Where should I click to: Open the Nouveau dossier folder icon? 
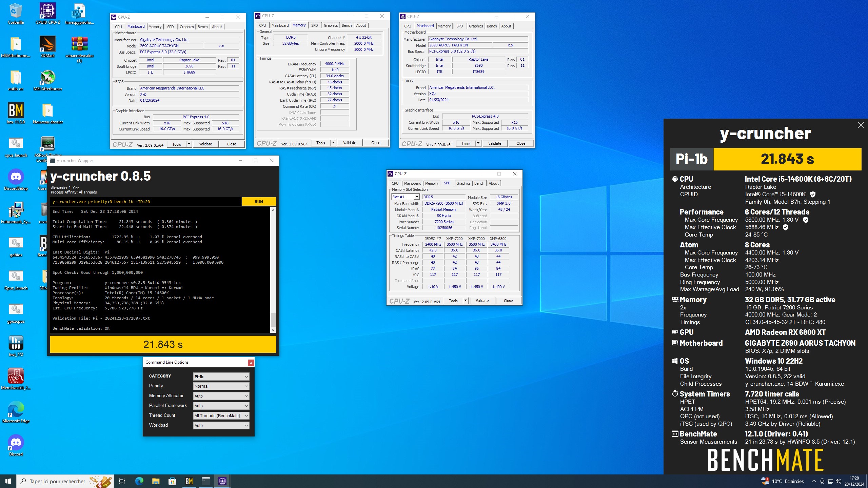pyautogui.click(x=48, y=114)
